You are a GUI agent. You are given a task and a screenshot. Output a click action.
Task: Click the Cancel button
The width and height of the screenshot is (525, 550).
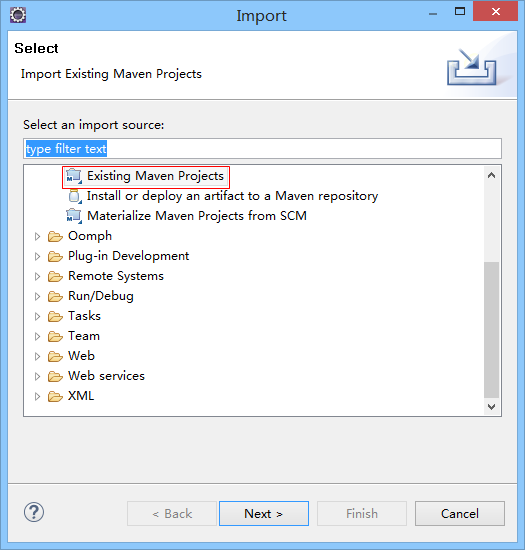tap(460, 514)
